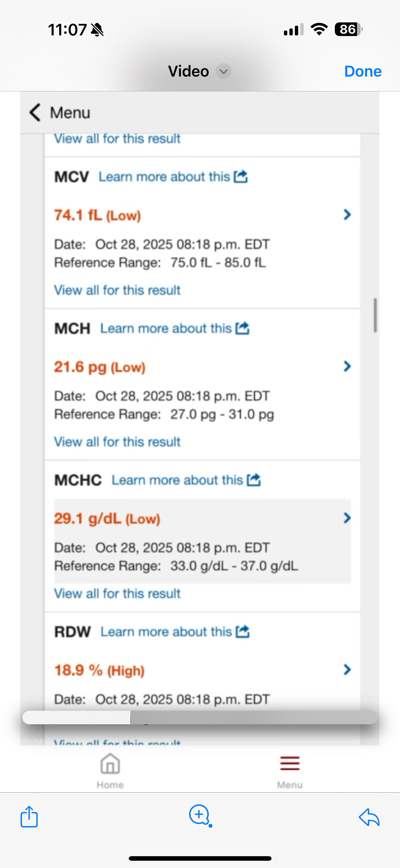Tap the magnifier zoom-plus icon

click(200, 815)
